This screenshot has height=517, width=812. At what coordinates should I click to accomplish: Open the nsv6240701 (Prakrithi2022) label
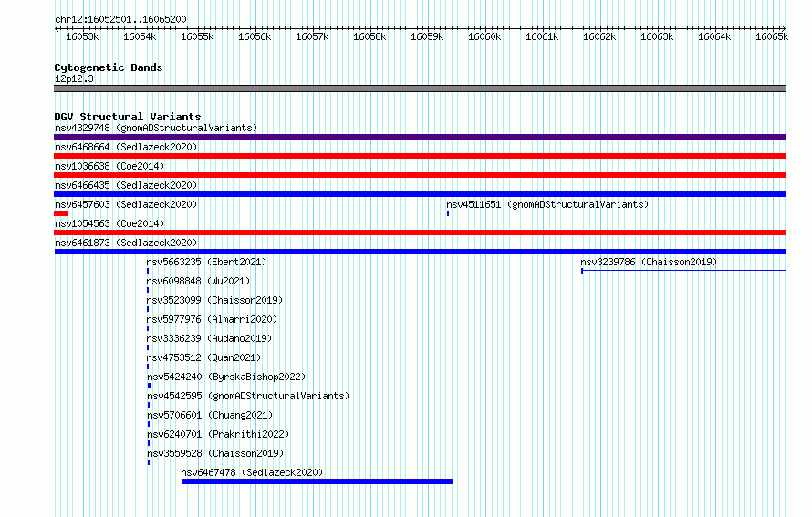click(x=218, y=434)
